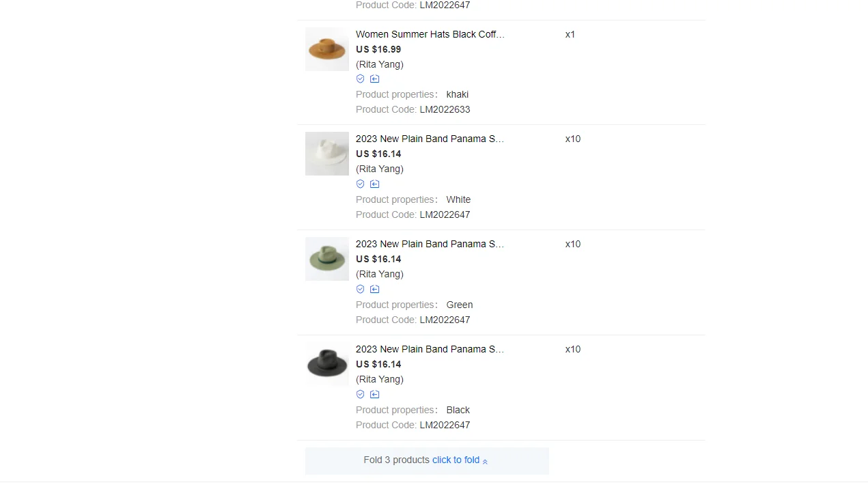Open the khaki hat product thumbnail
Image resolution: width=868 pixels, height=487 pixels.
(326, 49)
